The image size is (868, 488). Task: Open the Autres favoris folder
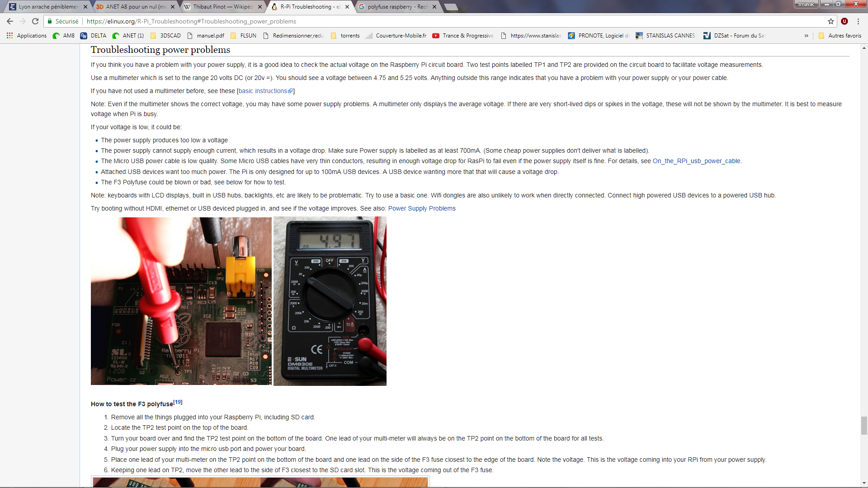point(840,36)
